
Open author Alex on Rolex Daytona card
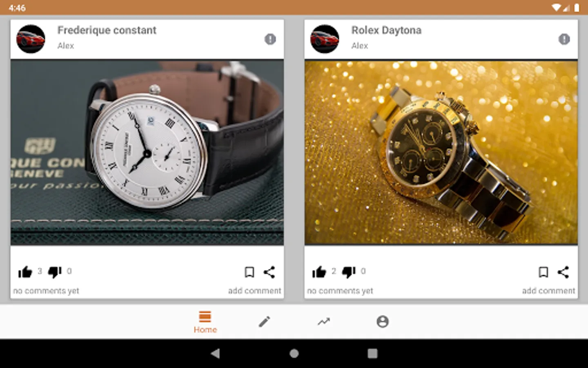(x=360, y=46)
